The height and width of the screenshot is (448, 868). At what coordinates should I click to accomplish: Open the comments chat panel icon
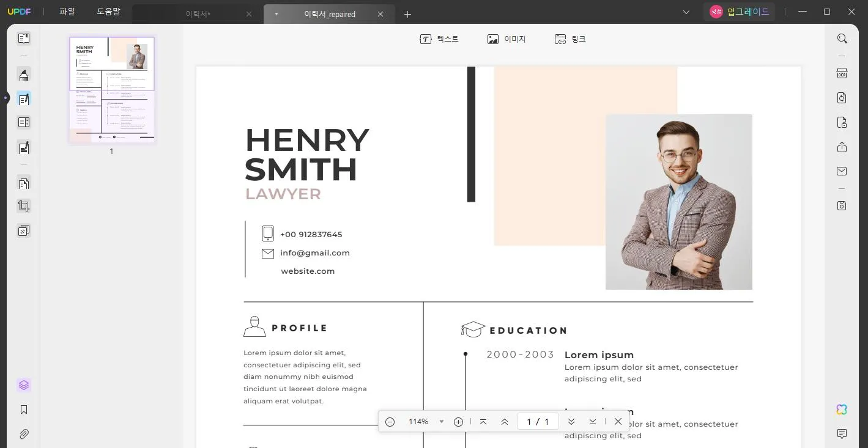(x=842, y=434)
